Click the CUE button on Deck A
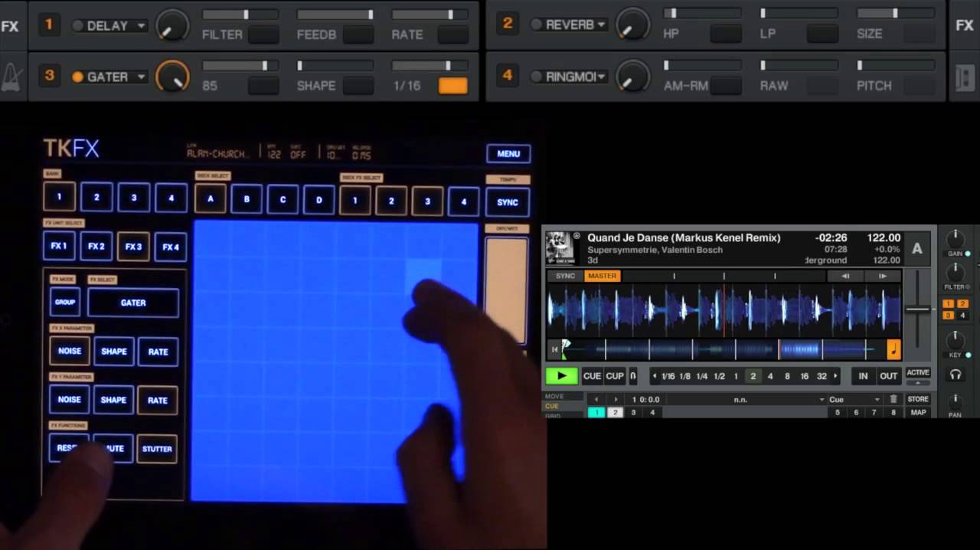This screenshot has height=550, width=980. [592, 376]
